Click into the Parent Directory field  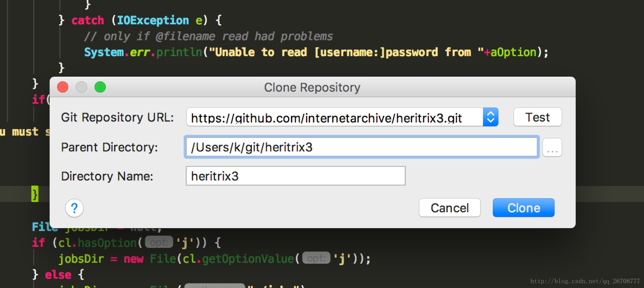361,147
